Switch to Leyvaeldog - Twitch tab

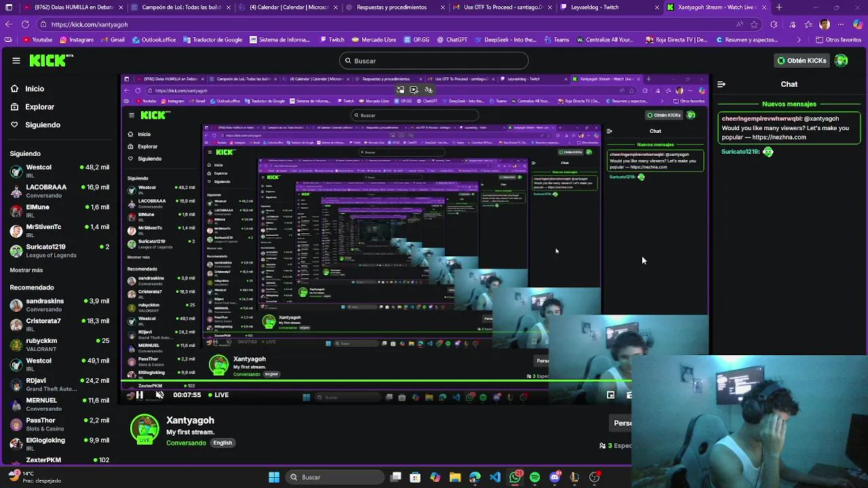609,7
